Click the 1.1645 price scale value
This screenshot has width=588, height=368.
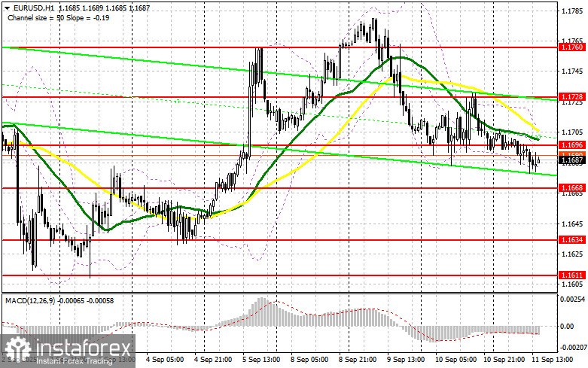click(x=572, y=224)
